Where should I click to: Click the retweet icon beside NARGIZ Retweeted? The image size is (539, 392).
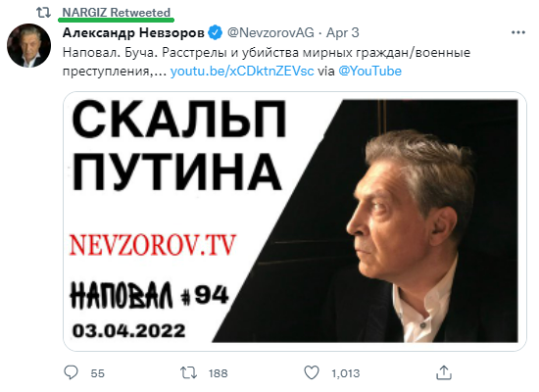coord(43,13)
